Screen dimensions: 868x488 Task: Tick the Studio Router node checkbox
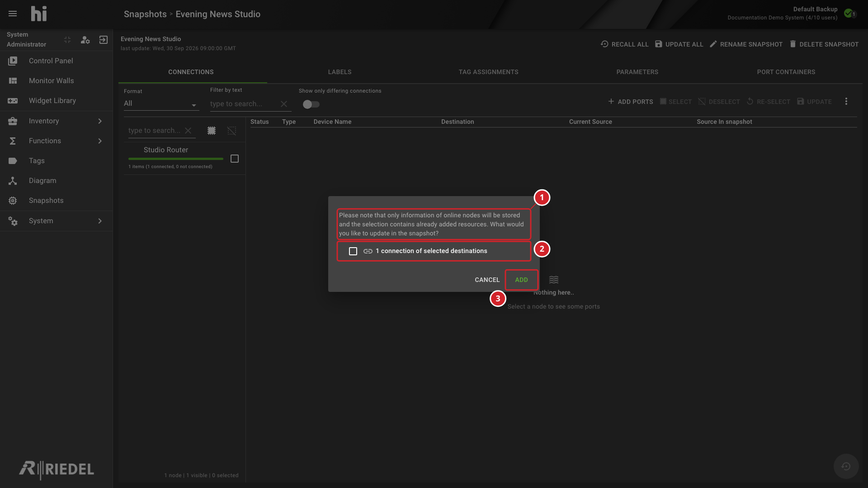235,159
